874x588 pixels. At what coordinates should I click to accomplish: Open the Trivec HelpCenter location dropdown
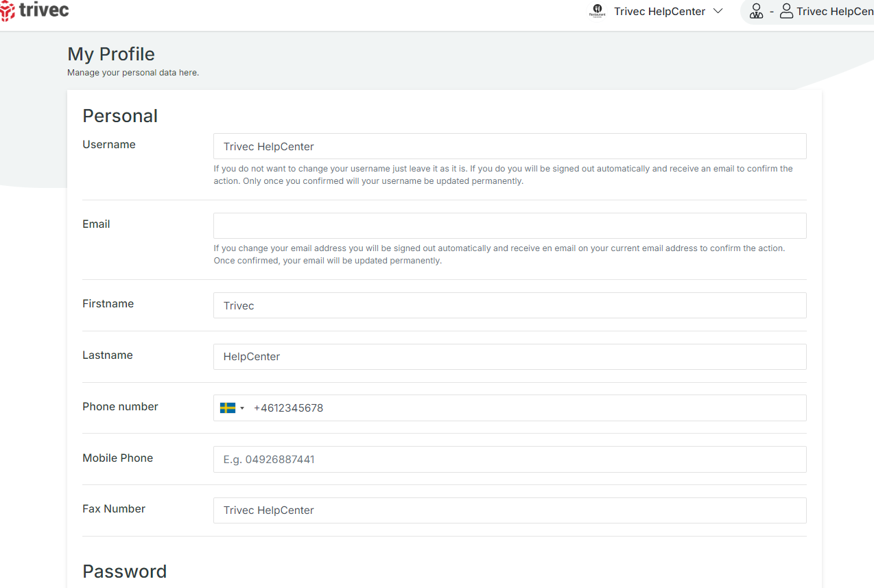tap(668, 11)
